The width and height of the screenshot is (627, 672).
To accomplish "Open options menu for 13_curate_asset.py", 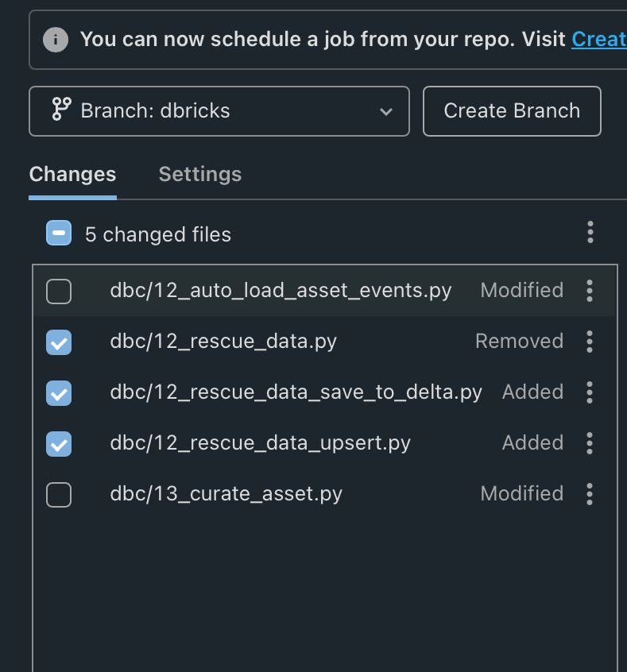I will point(590,494).
